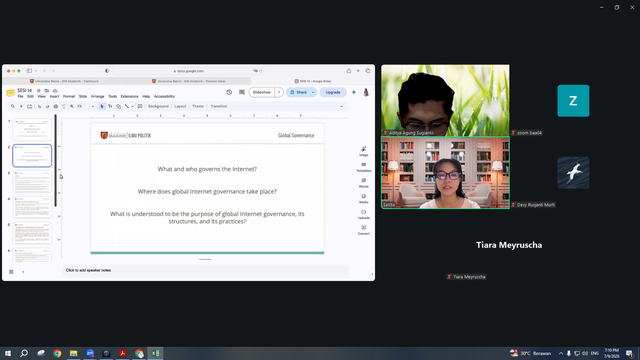Open the Slideshow options dropdown arrow
The image size is (640, 360).
279,92
